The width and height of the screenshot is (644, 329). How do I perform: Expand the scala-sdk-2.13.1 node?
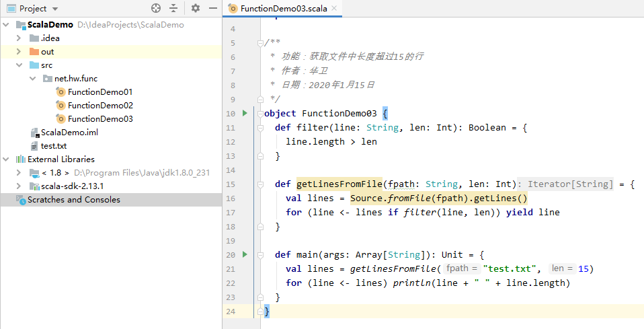pos(18,186)
